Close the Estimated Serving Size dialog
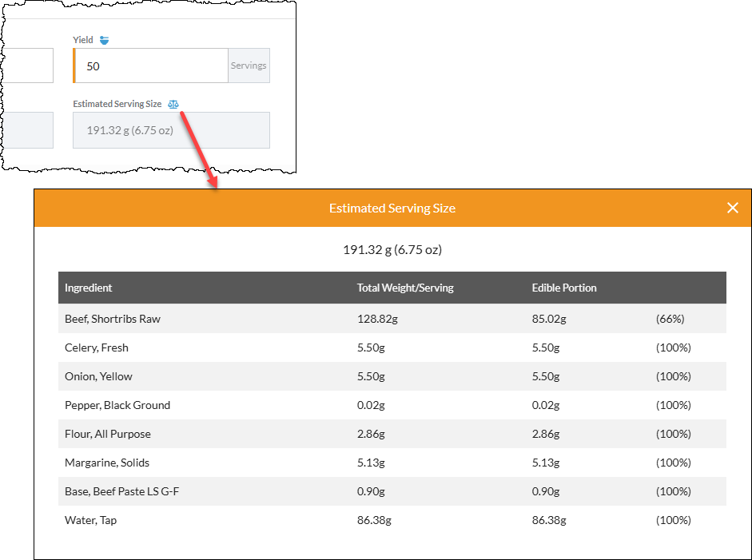This screenshot has height=560, width=752. (x=733, y=207)
